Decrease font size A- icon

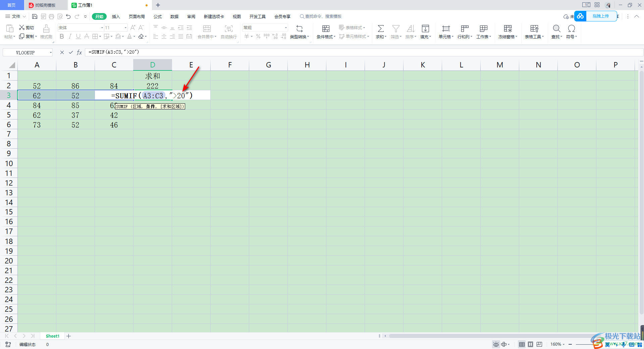coord(141,28)
